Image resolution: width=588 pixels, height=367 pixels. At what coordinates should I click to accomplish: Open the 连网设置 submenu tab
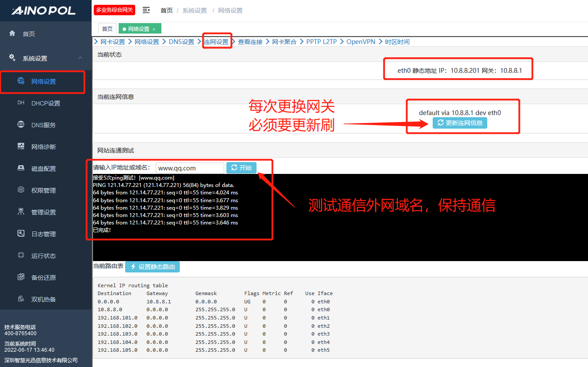click(x=216, y=42)
